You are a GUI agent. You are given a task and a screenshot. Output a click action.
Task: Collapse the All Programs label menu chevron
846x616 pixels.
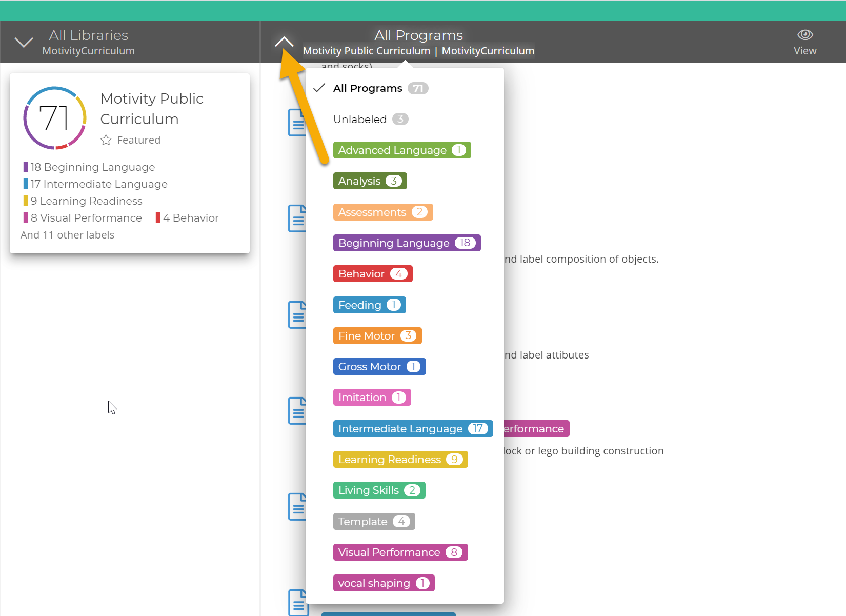pos(284,41)
